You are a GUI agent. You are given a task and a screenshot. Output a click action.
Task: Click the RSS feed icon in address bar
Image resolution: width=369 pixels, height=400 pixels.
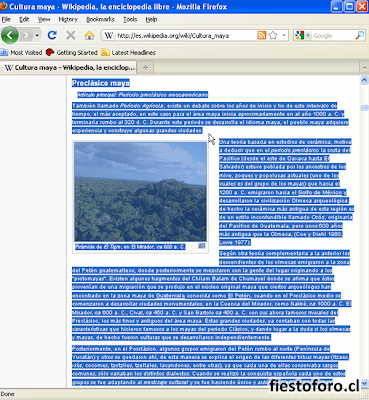(x=262, y=35)
